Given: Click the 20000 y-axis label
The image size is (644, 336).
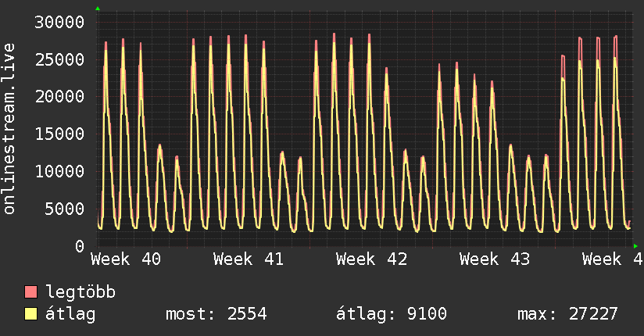Looking at the screenshot, I should tap(59, 97).
